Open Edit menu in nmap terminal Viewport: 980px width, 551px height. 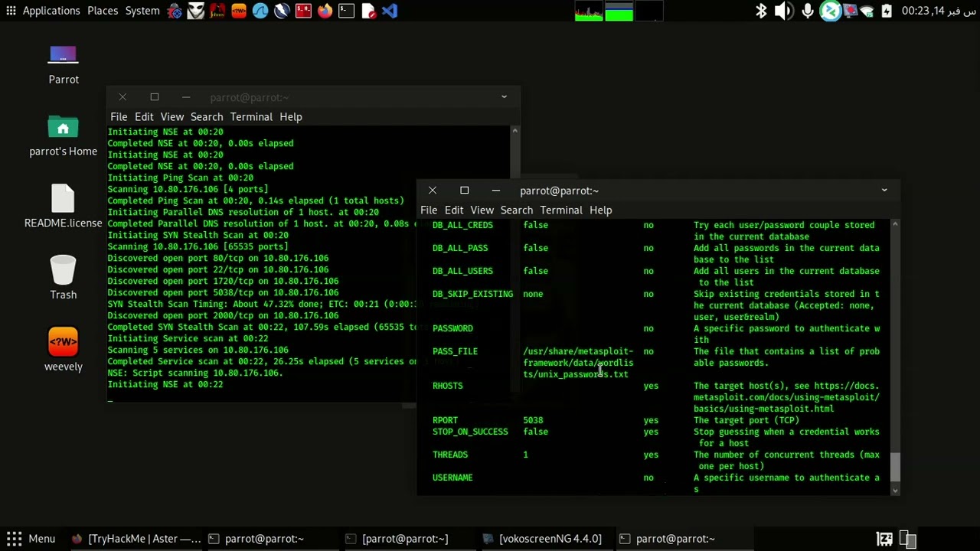144,116
